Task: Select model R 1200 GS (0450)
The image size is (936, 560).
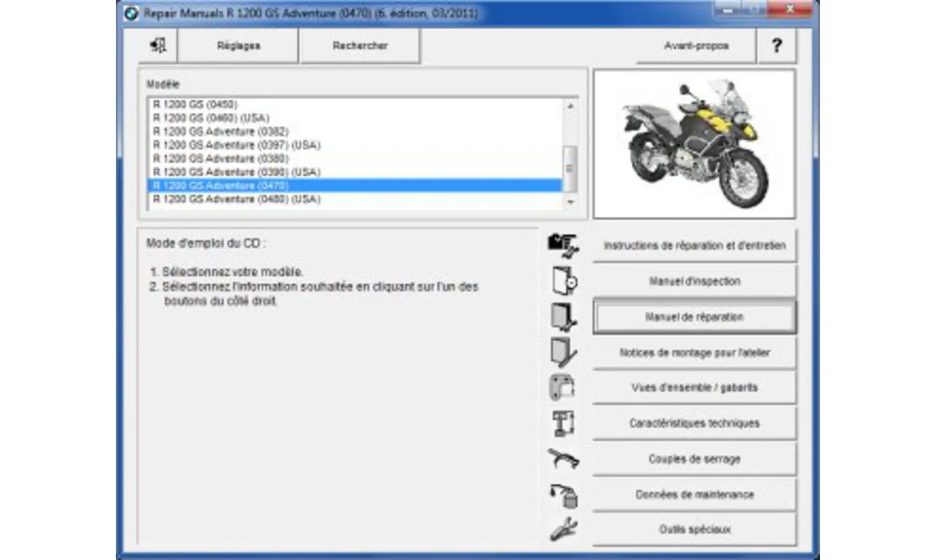Action: [355, 104]
